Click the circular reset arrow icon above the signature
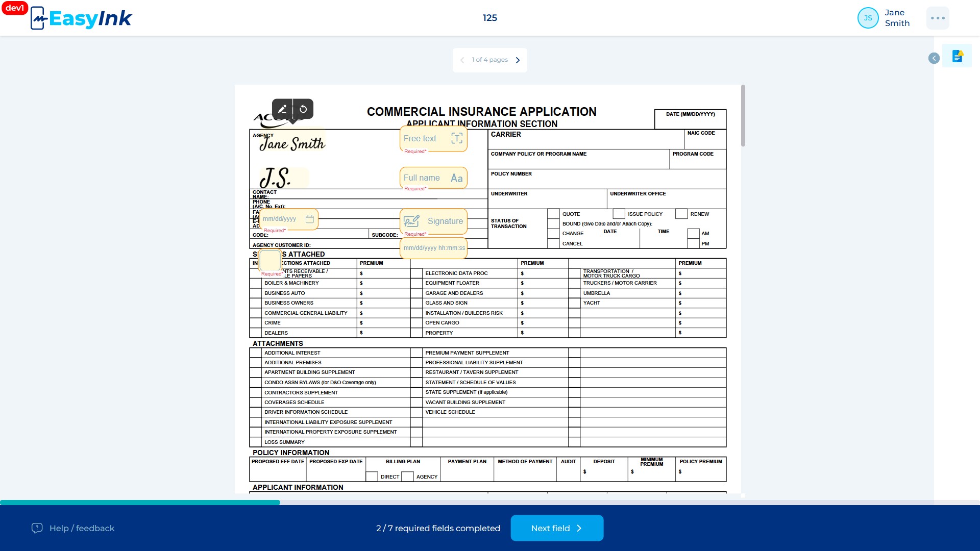This screenshot has width=980, height=551. [x=303, y=109]
